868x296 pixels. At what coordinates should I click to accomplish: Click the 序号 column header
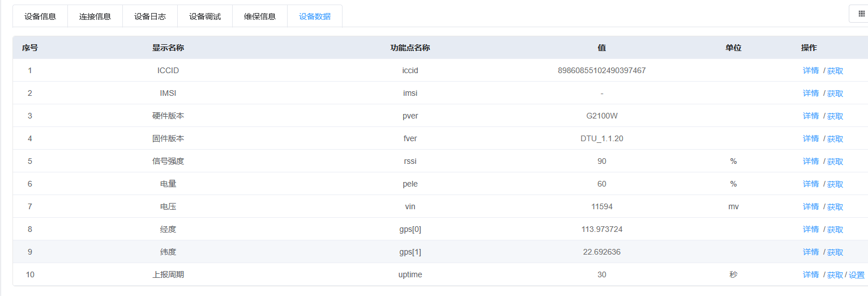(30, 48)
